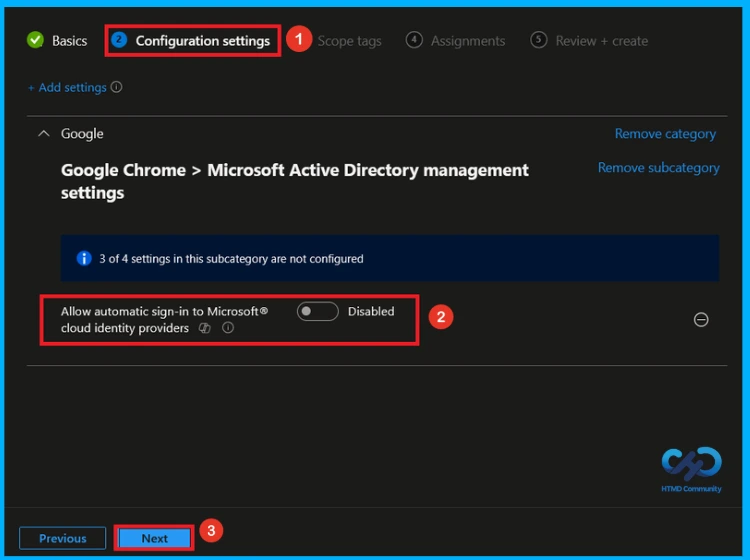The height and width of the screenshot is (560, 750).
Task: Click the + Add settings link
Action: (67, 88)
